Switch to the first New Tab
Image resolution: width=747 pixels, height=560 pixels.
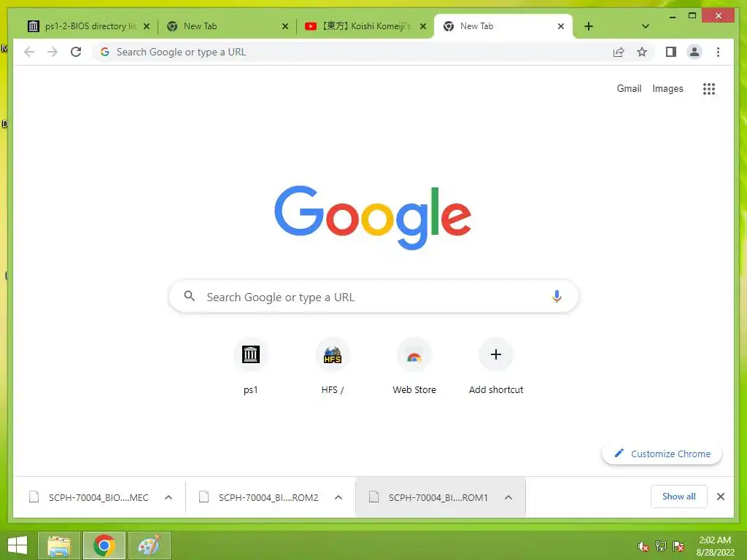[x=227, y=26]
